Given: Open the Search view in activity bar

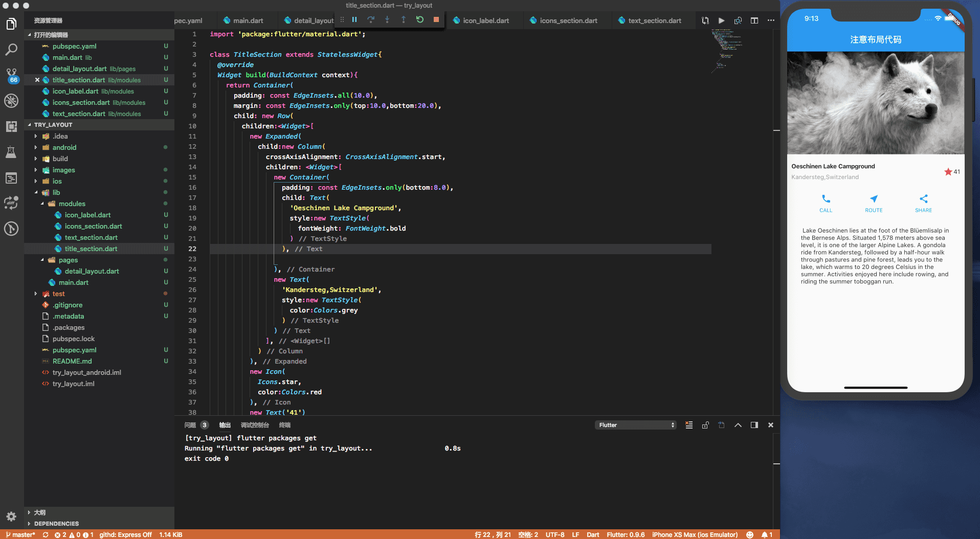Looking at the screenshot, I should (x=11, y=50).
